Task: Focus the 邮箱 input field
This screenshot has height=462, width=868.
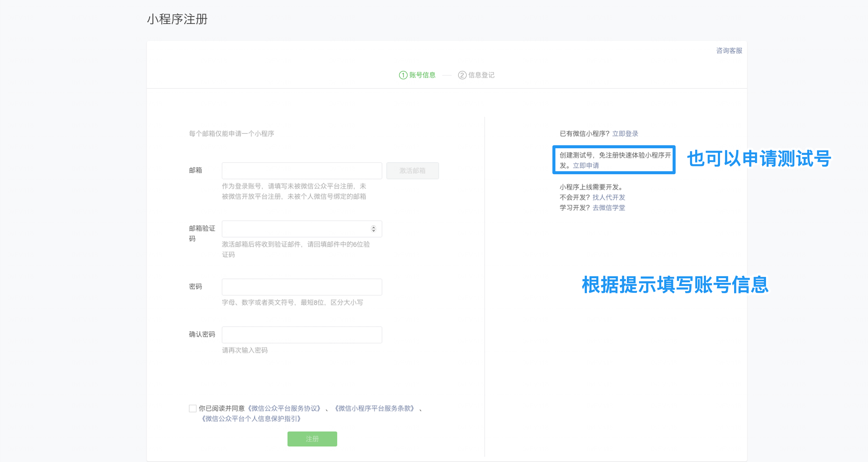Action: tap(302, 171)
